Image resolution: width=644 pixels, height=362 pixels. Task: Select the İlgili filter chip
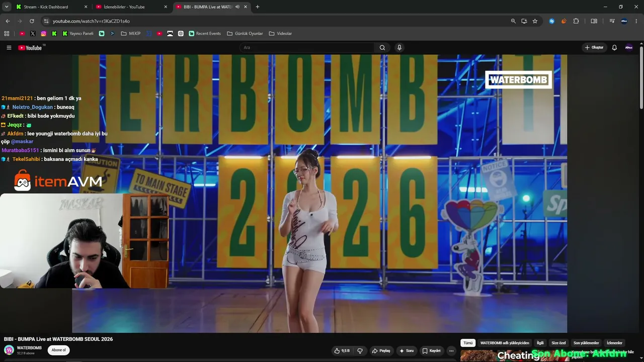540,343
